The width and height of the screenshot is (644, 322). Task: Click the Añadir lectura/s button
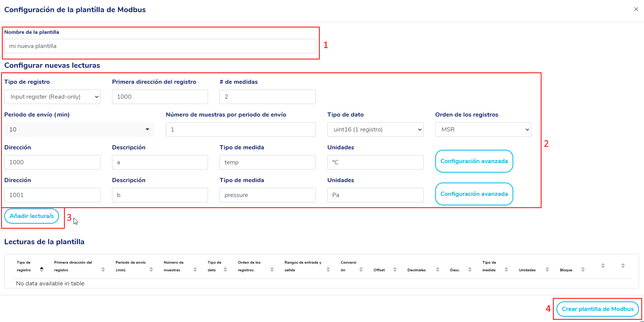point(32,216)
